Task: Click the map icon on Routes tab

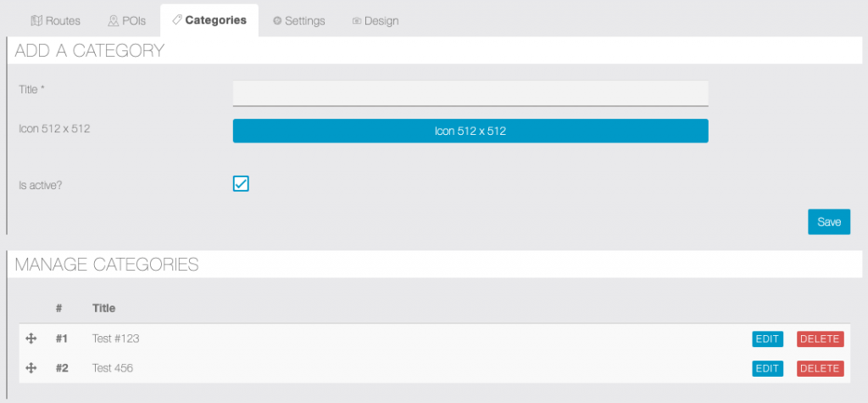Action: [36, 20]
